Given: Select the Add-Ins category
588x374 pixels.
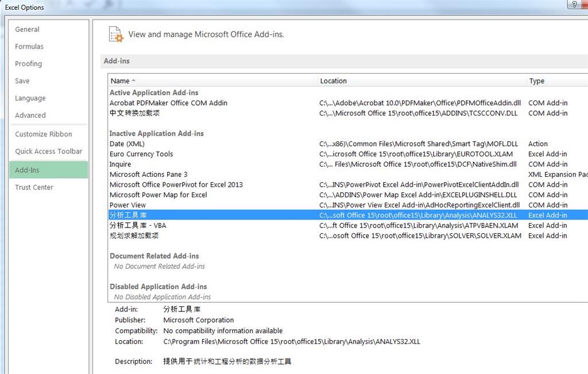Looking at the screenshot, I should 49,170.
